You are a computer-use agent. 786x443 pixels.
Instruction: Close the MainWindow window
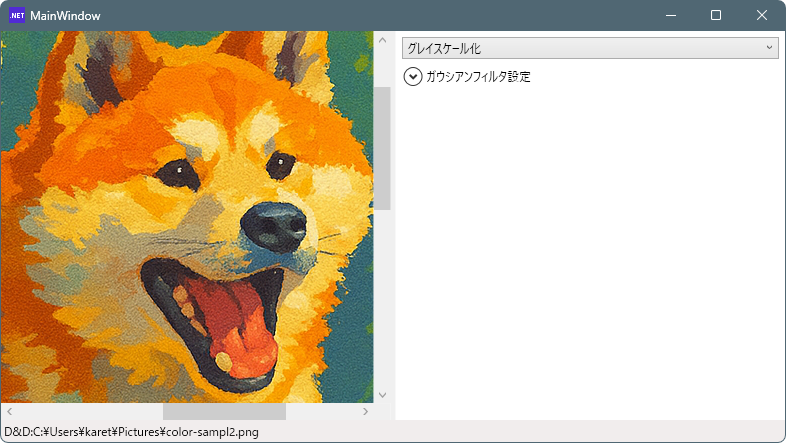pyautogui.click(x=762, y=15)
